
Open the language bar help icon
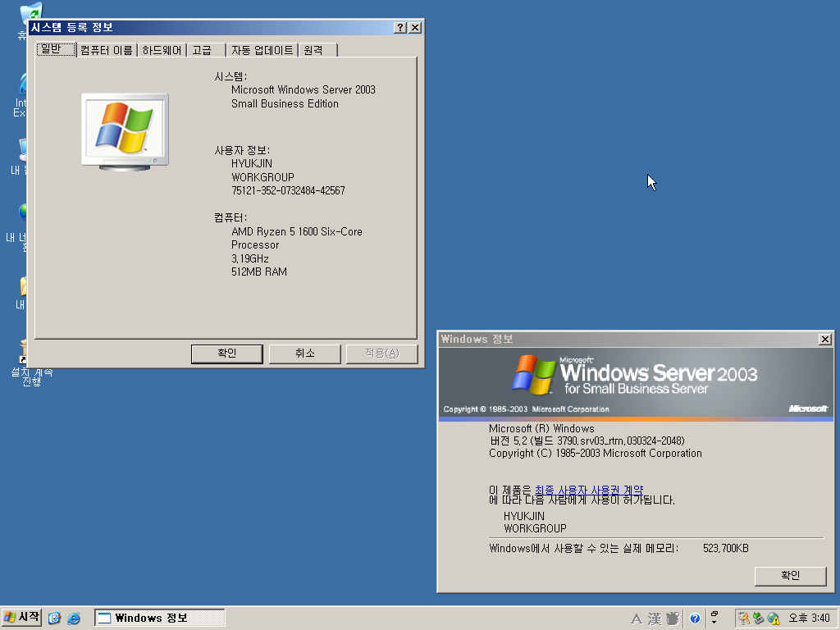[695, 619]
